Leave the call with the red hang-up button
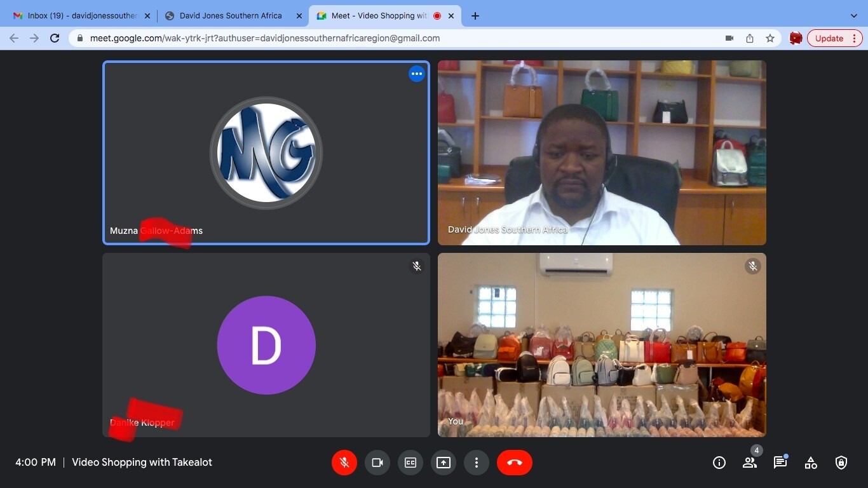 (x=515, y=463)
